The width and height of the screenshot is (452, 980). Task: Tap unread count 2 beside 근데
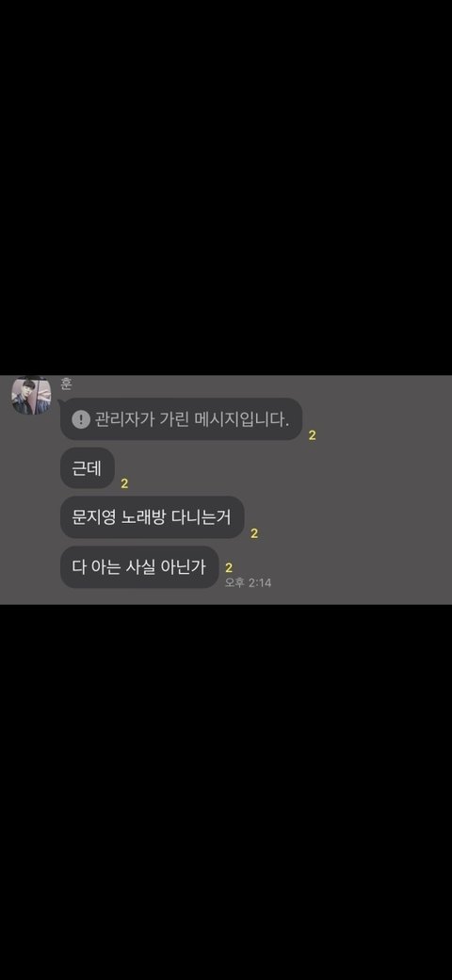pyautogui.click(x=124, y=483)
